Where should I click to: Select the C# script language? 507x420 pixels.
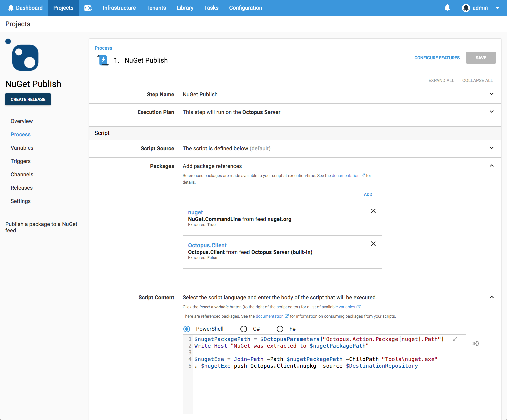(244, 329)
